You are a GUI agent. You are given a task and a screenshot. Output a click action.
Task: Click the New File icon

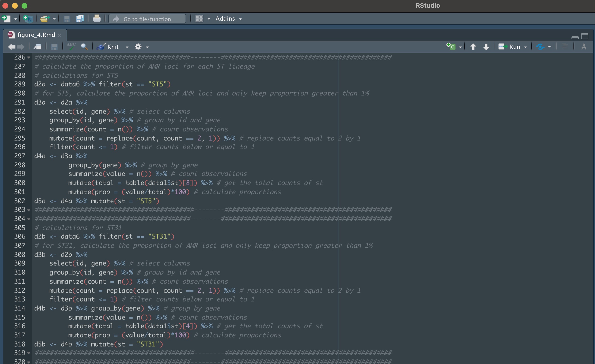click(x=6, y=19)
